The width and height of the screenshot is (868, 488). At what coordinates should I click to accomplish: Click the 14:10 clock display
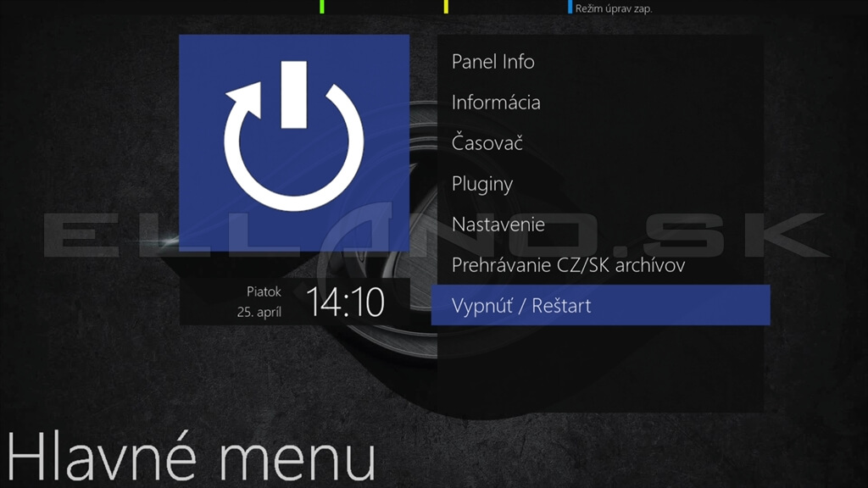(346, 302)
